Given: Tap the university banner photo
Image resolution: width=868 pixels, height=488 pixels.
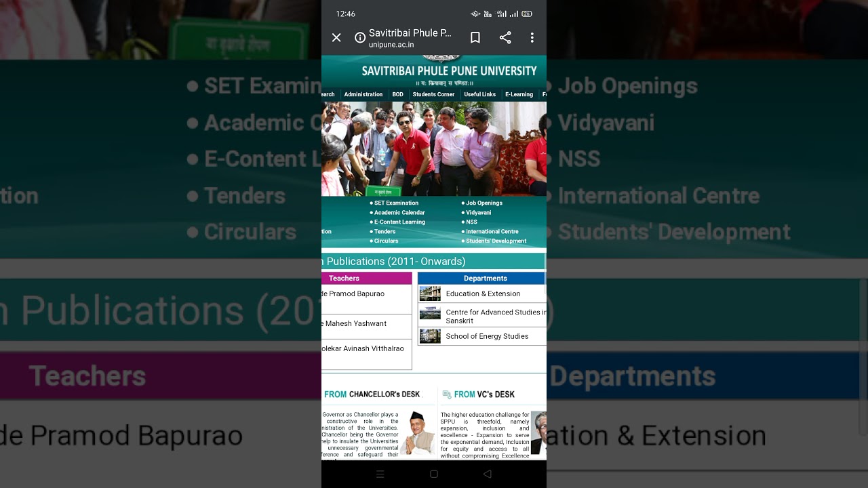Looking at the screenshot, I should tap(434, 149).
